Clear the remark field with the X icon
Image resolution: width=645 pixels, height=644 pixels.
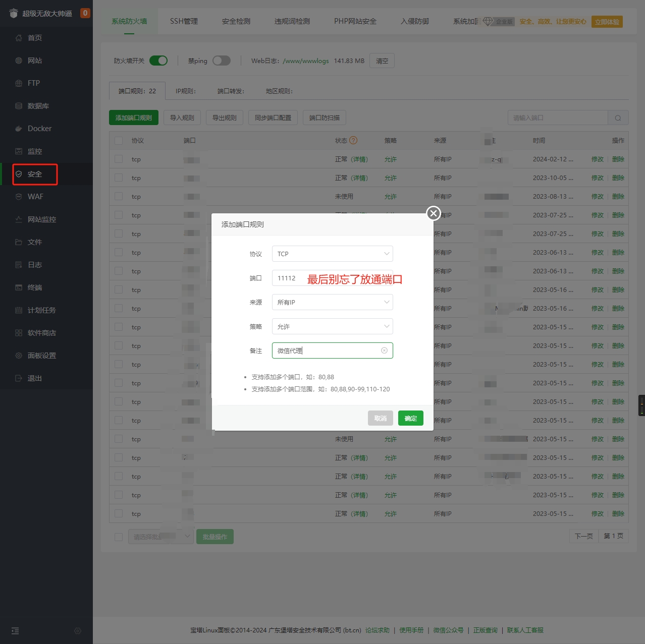tap(384, 350)
